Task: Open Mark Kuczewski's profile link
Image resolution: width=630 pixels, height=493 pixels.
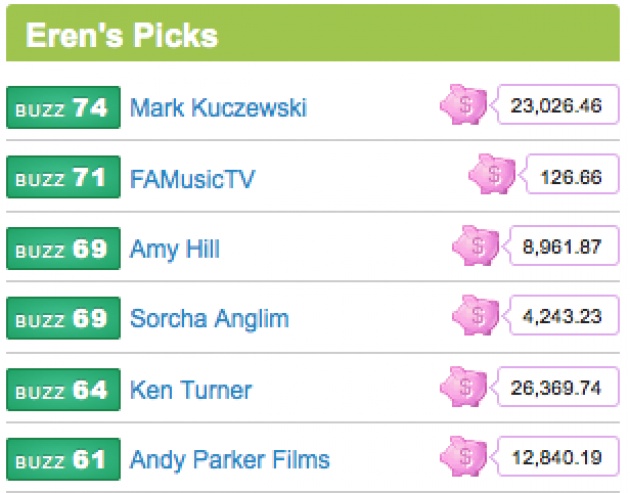Action: pyautogui.click(x=218, y=108)
